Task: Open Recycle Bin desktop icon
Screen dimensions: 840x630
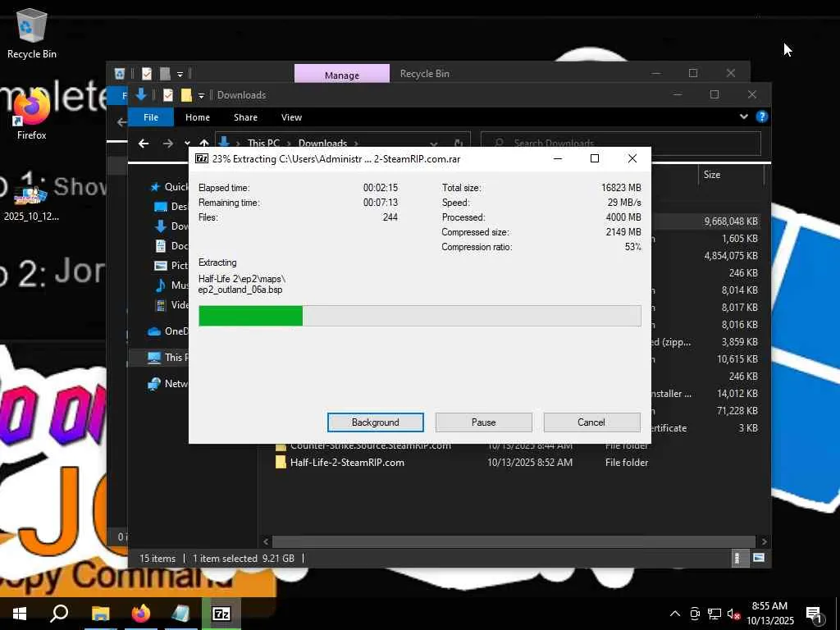Action: click(32, 33)
